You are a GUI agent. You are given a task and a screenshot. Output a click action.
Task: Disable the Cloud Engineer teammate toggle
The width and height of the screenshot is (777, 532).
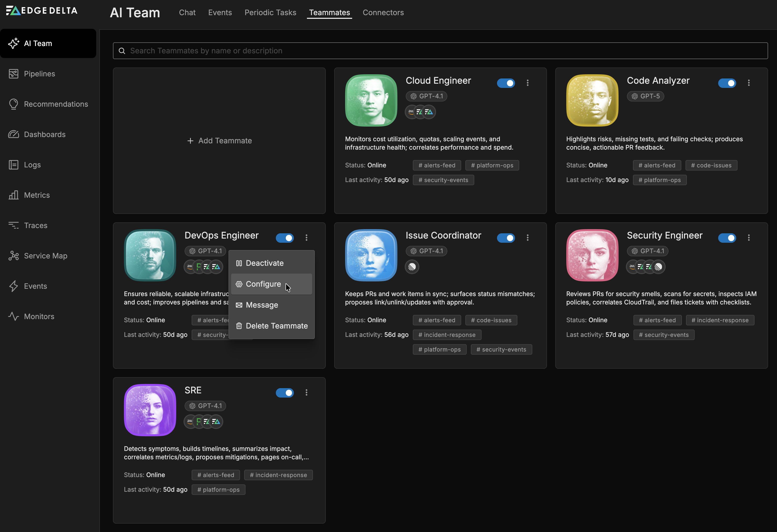click(x=506, y=83)
